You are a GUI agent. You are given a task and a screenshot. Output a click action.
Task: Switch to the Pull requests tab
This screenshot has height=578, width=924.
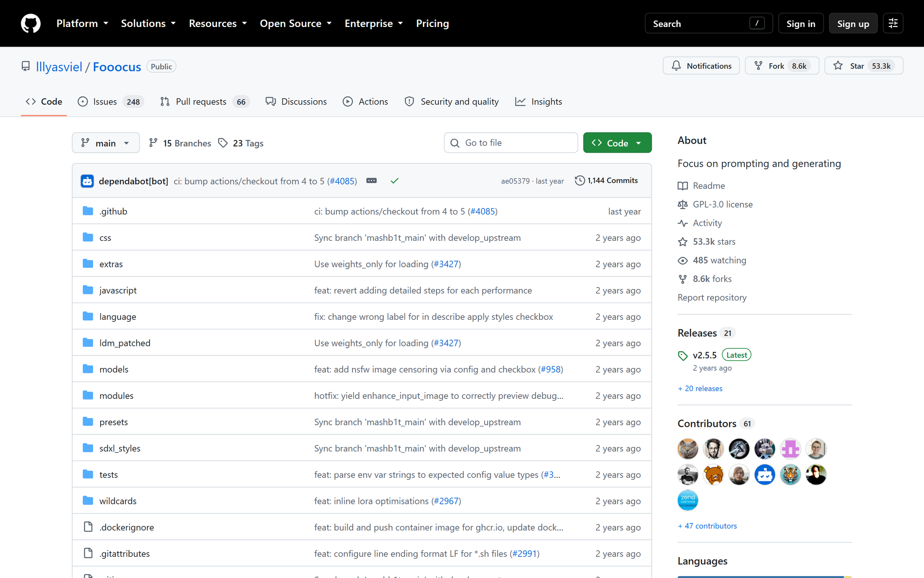205,102
